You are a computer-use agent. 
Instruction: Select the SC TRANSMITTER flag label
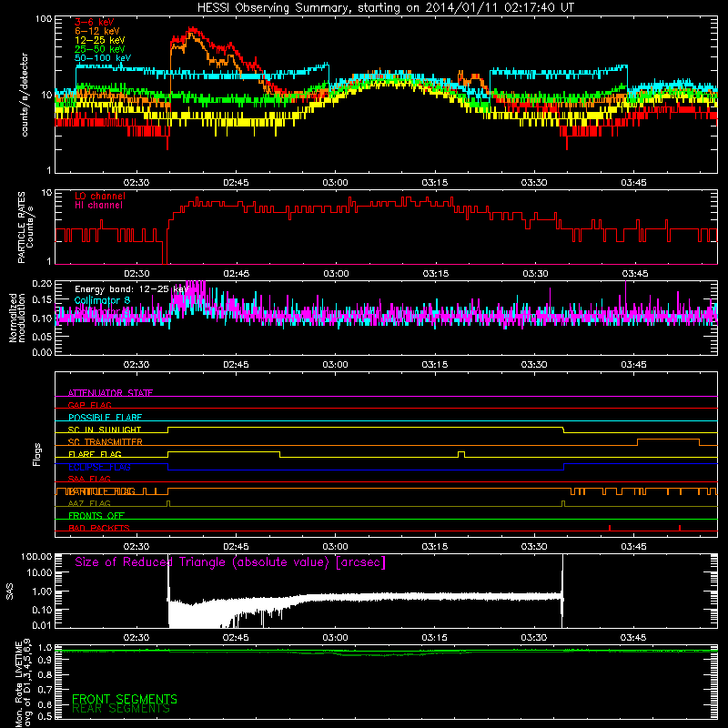coord(105,441)
